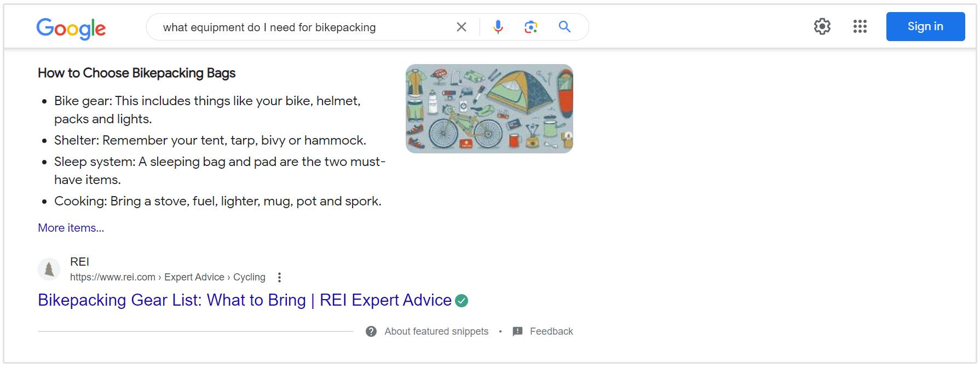Focus the search box with bikepacking query

tap(301, 27)
